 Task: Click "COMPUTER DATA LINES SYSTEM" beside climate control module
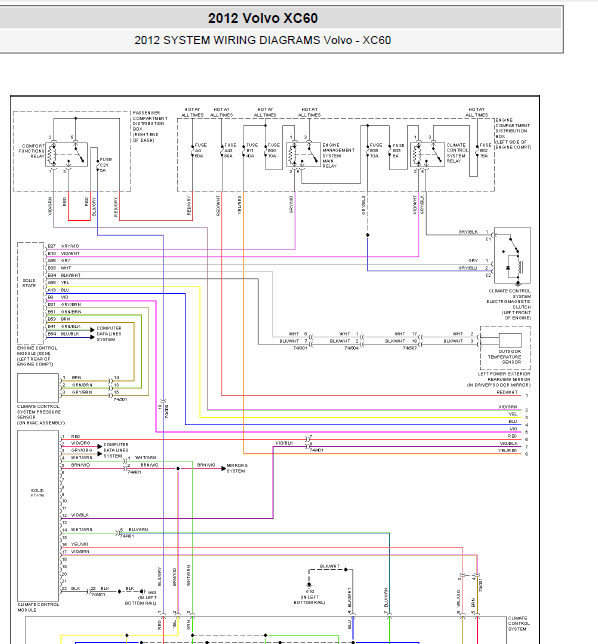(116, 450)
